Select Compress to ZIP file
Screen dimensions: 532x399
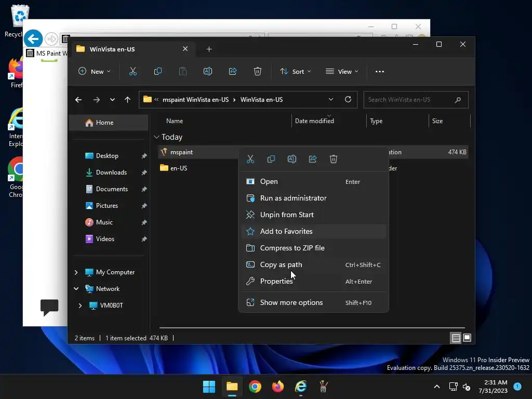tap(313, 248)
